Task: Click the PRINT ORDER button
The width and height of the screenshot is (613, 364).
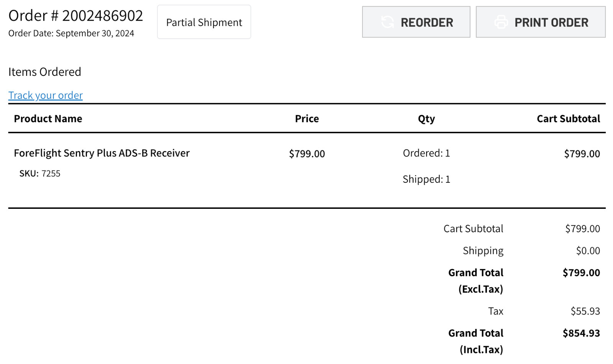Action: click(541, 22)
